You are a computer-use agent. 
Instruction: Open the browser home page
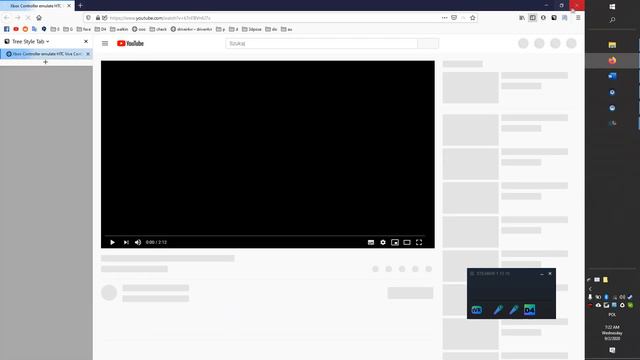[39, 18]
